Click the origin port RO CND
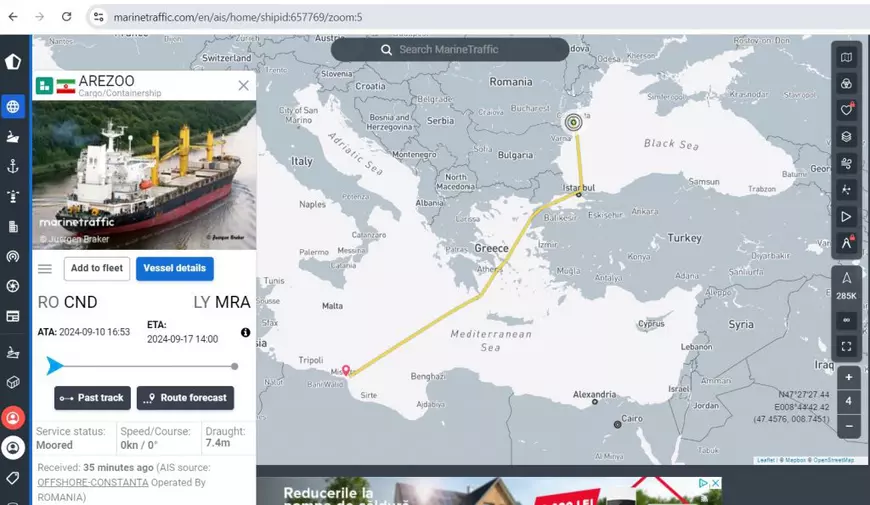This screenshot has height=505, width=870. 67,302
